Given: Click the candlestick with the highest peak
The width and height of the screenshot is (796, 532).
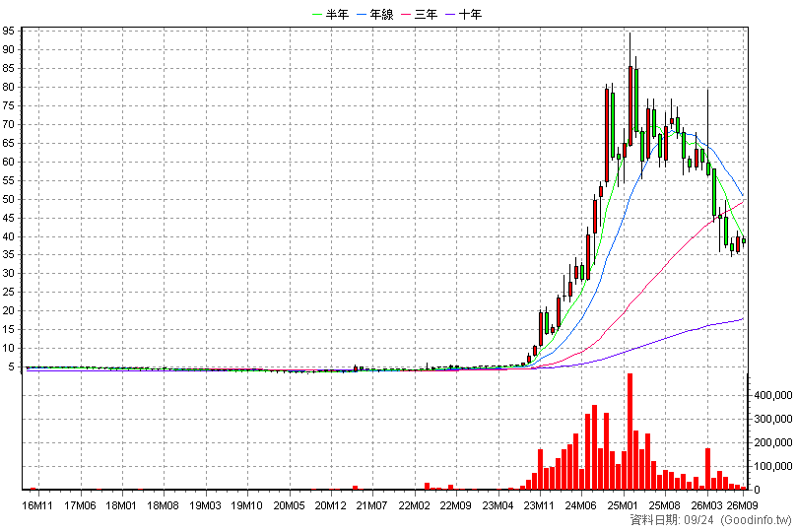Looking at the screenshot, I should coord(630,105).
